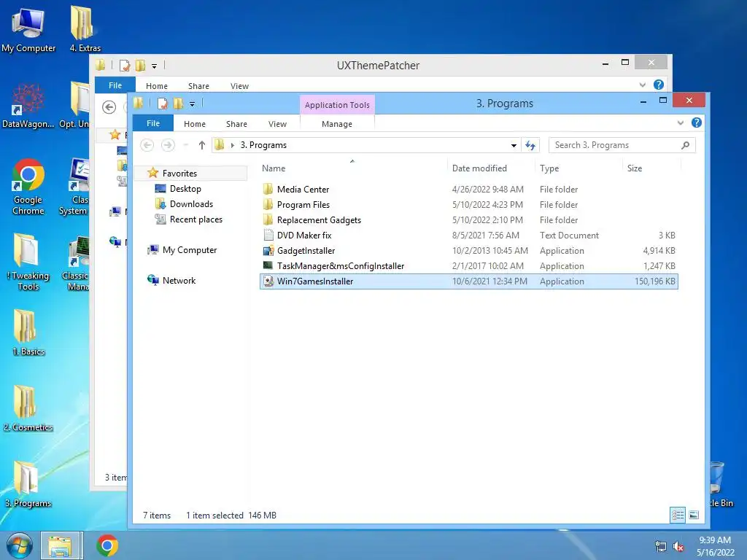Image resolution: width=747 pixels, height=560 pixels.
Task: Expand the ribbon in UXThemePatcher window
Action: pyautogui.click(x=642, y=85)
